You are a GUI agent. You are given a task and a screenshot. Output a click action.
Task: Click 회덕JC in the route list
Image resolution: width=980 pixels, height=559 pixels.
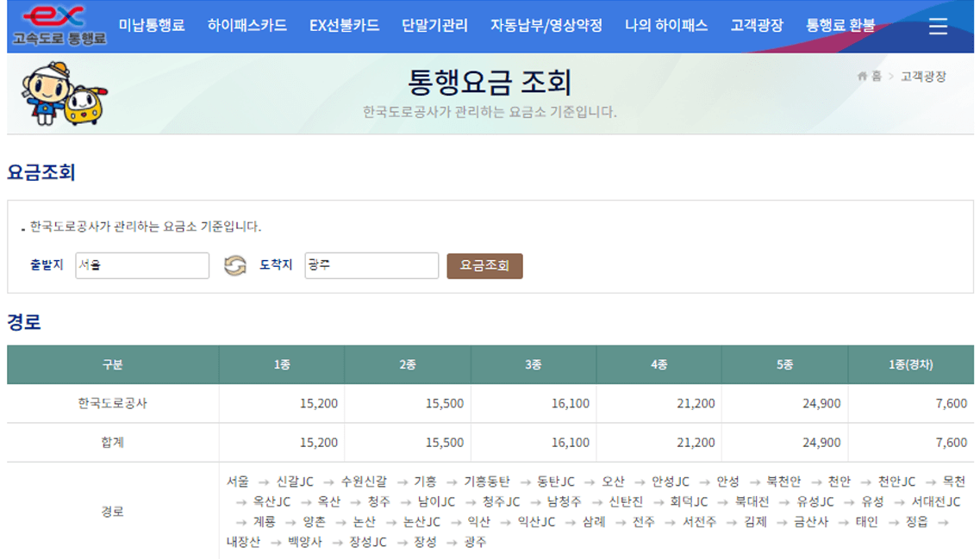689,501
